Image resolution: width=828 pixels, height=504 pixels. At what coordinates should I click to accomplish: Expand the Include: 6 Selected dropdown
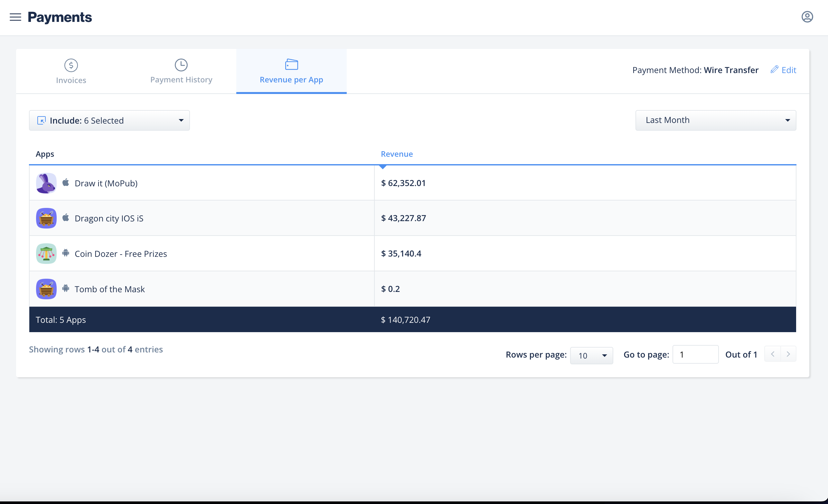point(109,120)
